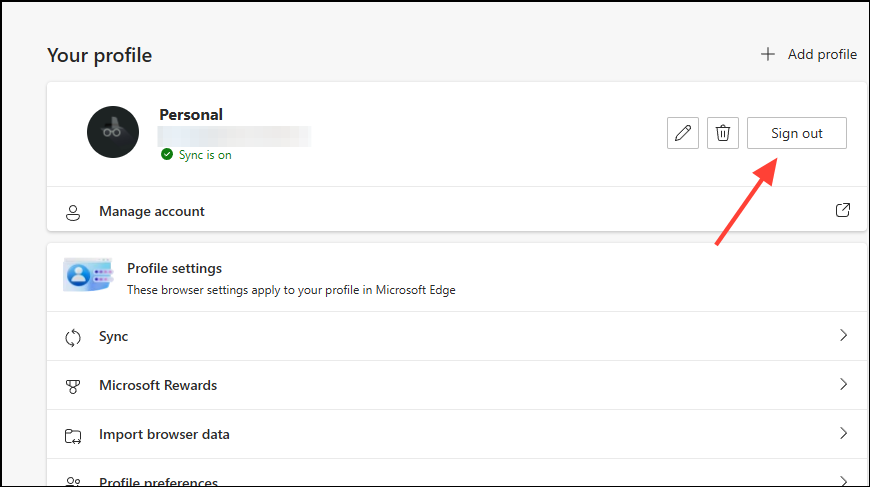Click the Sync circular arrows icon
This screenshot has height=487, width=870.
73,337
